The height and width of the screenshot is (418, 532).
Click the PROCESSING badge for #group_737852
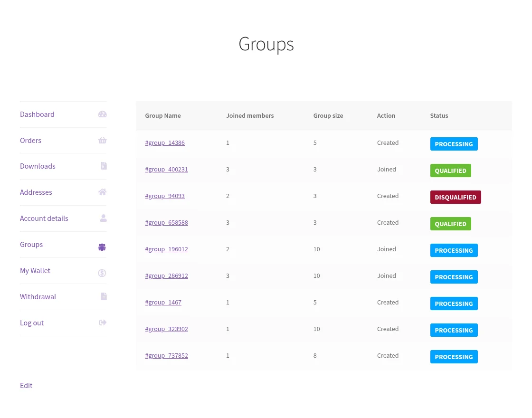pyautogui.click(x=454, y=357)
